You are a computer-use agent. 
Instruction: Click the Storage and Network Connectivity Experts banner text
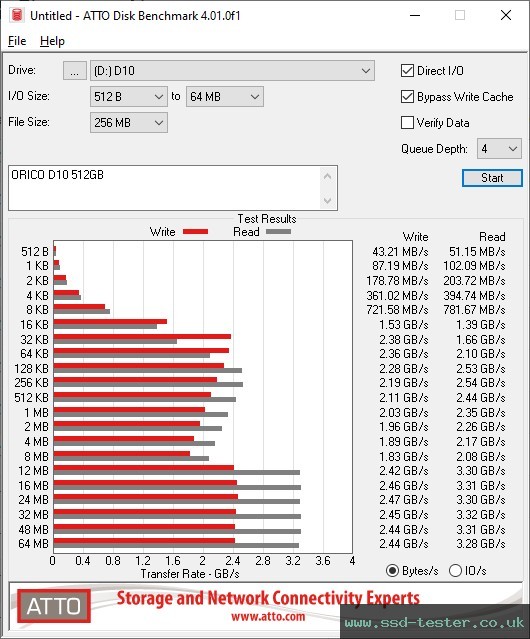click(x=268, y=598)
